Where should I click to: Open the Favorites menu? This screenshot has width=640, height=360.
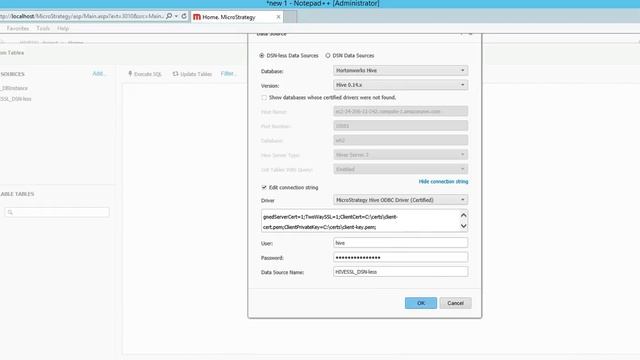pyautogui.click(x=18, y=28)
